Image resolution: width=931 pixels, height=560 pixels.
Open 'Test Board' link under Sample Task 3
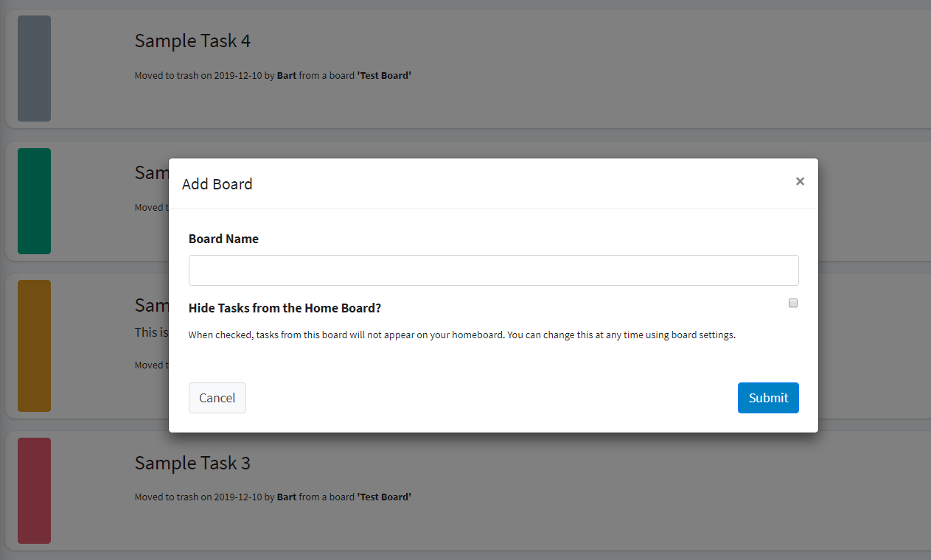pos(383,497)
